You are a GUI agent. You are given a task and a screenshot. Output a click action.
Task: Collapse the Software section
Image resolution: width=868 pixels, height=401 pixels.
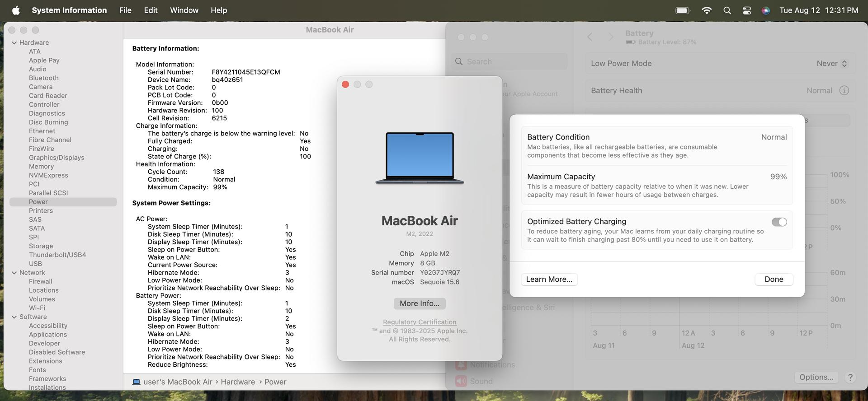pyautogui.click(x=14, y=317)
